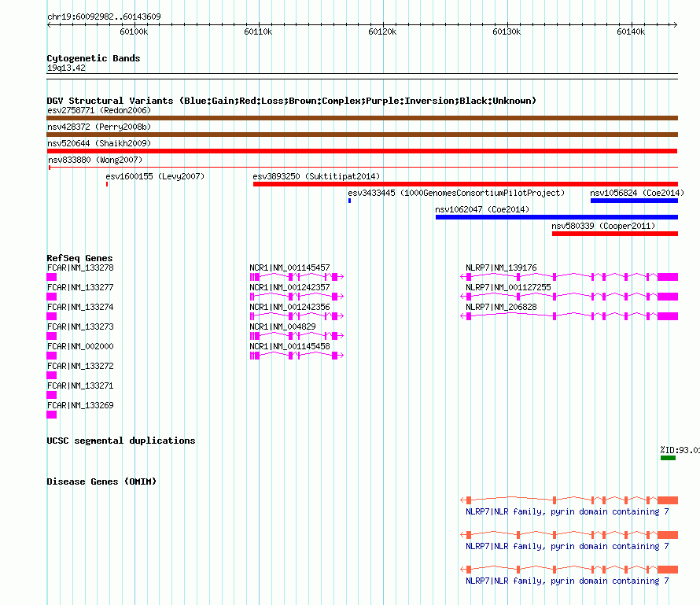Click the FCAR|NM_133271 gene box
This screenshot has width=700, height=605.
(x=51, y=395)
